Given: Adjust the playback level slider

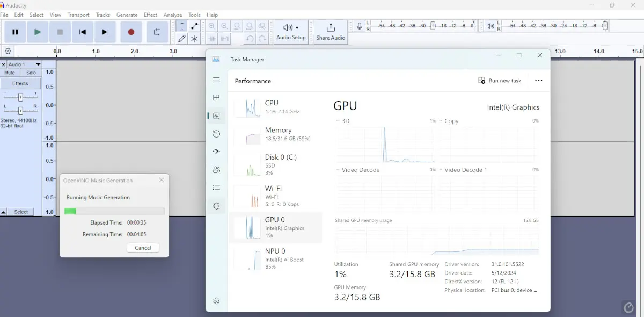Looking at the screenshot, I should point(605,26).
